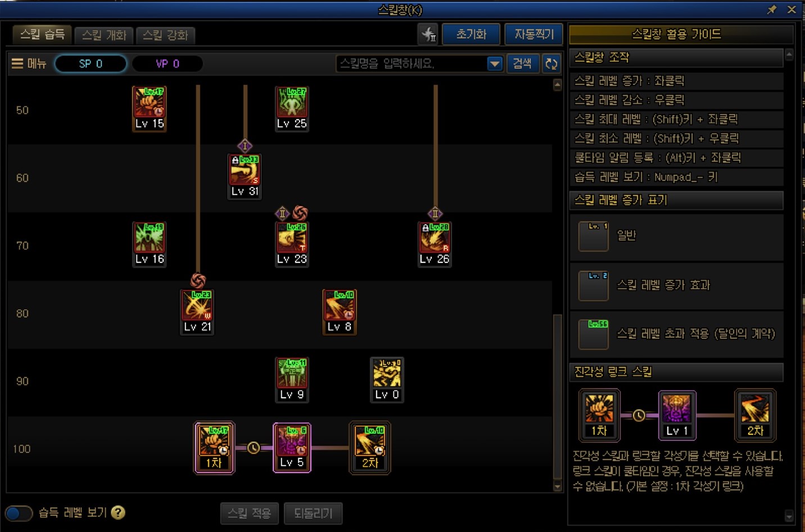Image resolution: width=805 pixels, height=532 pixels.
Task: Toggle the 습득 레벨 보기 switch
Action: click(19, 513)
